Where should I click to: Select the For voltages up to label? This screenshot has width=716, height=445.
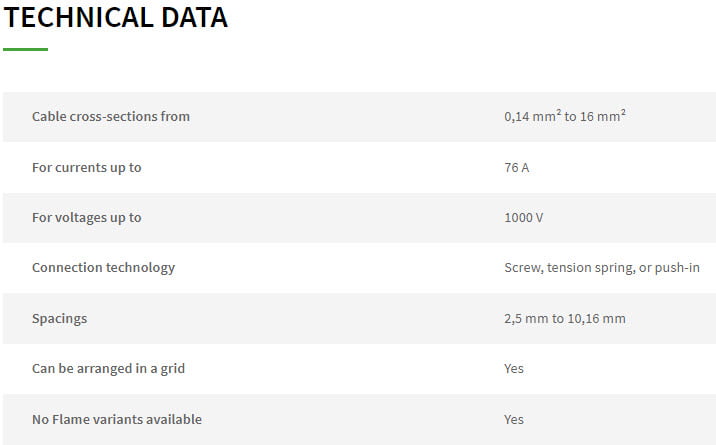pos(87,218)
